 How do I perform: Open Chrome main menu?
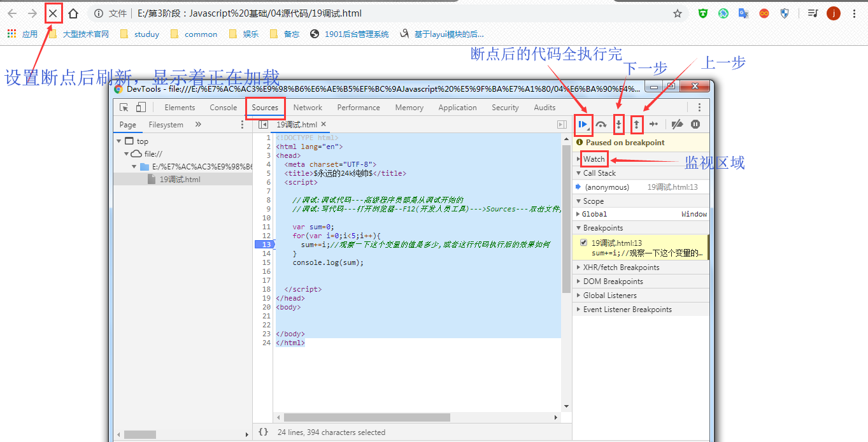click(x=854, y=13)
